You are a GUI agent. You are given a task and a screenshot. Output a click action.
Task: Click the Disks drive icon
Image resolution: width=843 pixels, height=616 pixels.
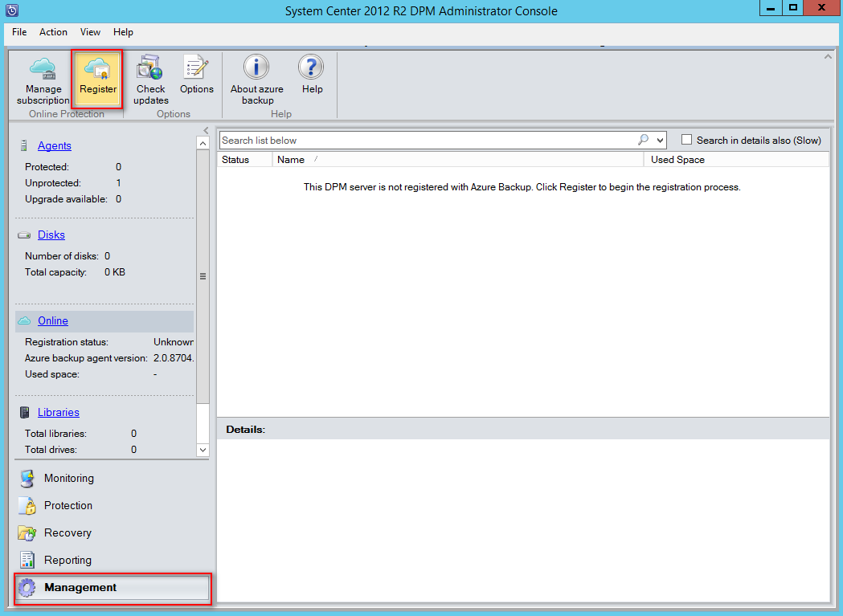[x=24, y=235]
